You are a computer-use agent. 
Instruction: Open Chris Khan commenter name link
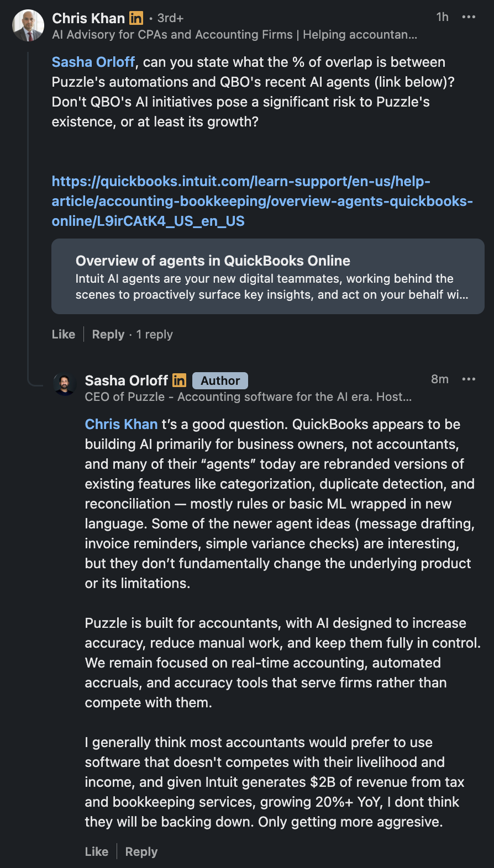(x=88, y=18)
